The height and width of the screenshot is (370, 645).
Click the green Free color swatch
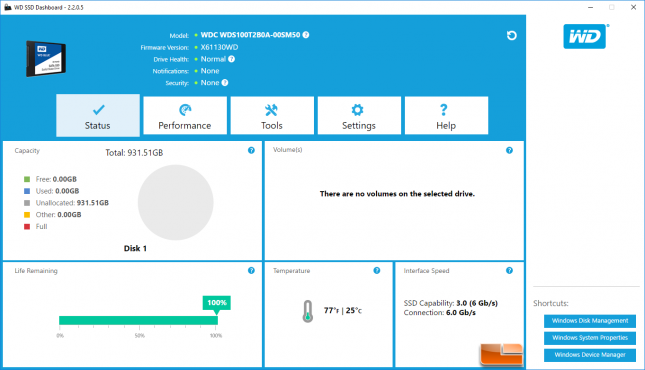(x=27, y=179)
